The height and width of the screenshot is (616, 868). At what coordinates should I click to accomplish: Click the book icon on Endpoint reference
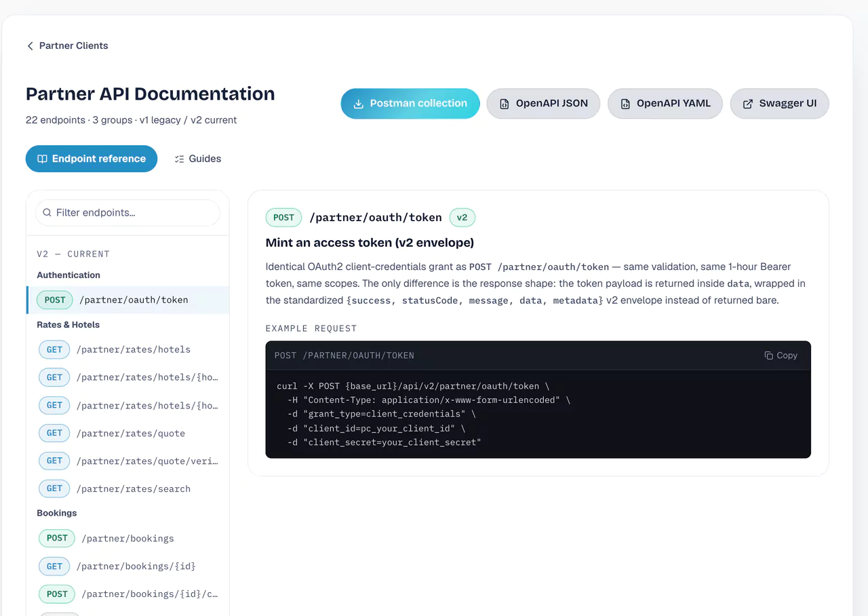pyautogui.click(x=42, y=159)
